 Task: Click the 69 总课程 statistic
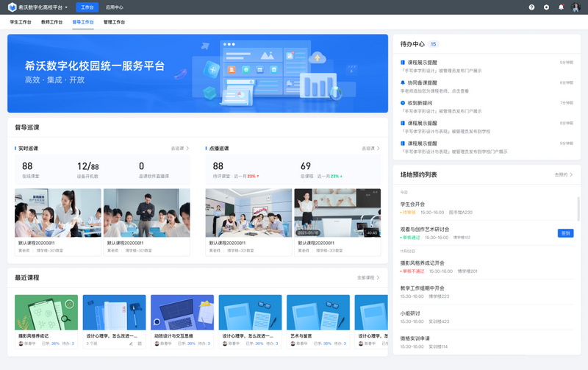point(321,170)
